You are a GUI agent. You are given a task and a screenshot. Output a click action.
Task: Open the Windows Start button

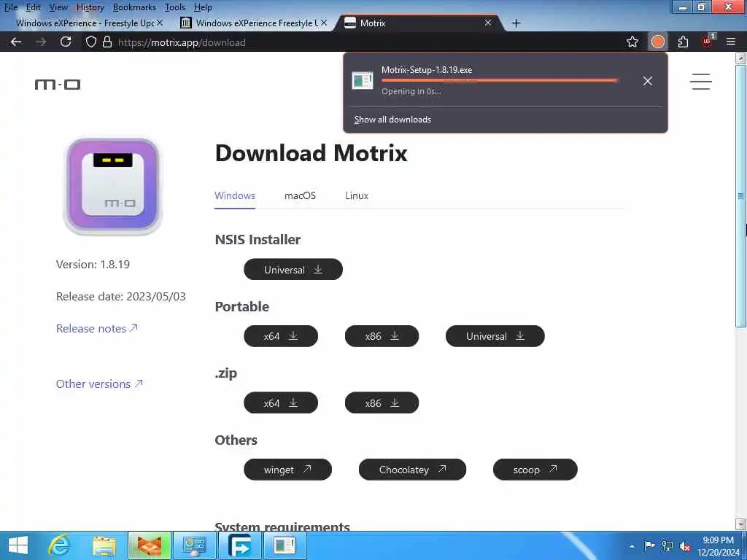click(x=18, y=545)
